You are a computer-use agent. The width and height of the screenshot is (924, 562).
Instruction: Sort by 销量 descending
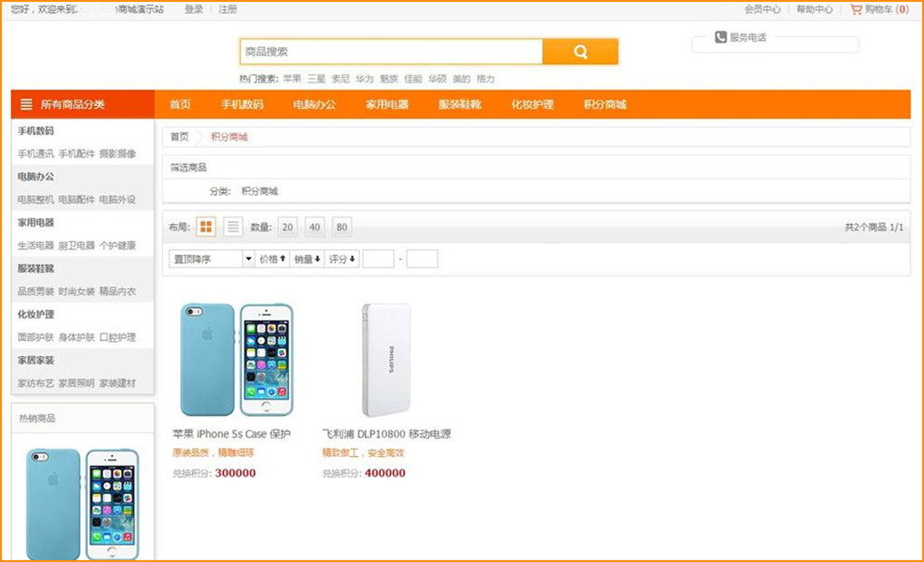coord(307,259)
